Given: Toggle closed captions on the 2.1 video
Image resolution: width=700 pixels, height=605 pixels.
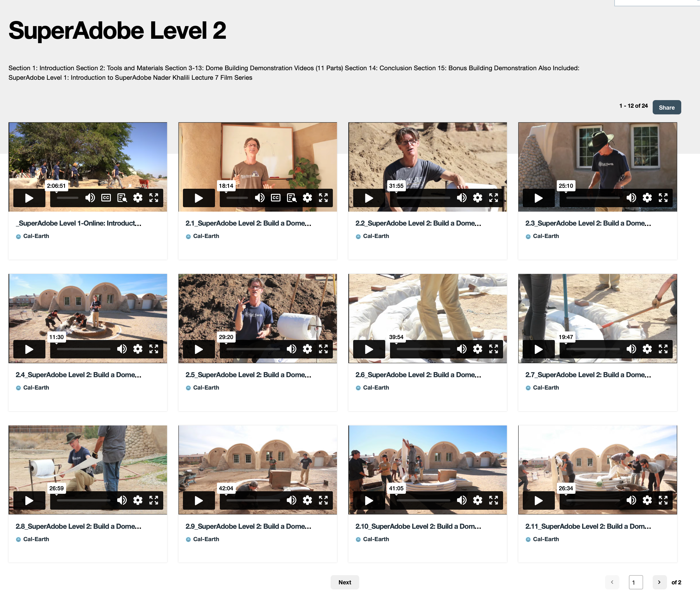Looking at the screenshot, I should tap(276, 198).
